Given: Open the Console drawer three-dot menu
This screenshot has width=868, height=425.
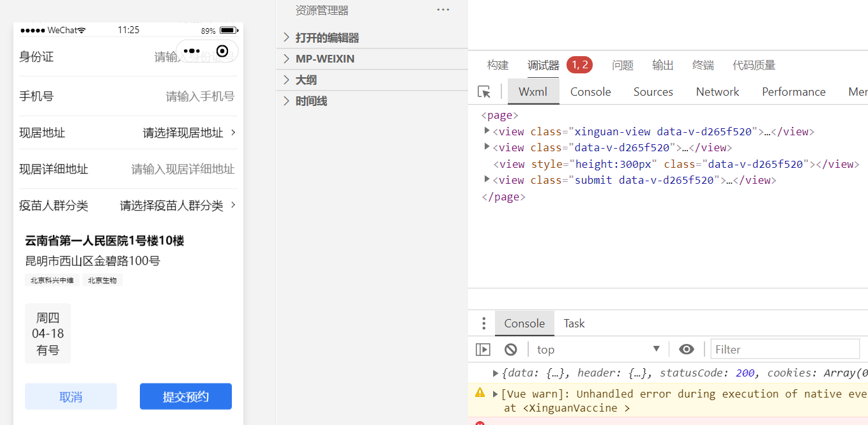Looking at the screenshot, I should (x=483, y=324).
